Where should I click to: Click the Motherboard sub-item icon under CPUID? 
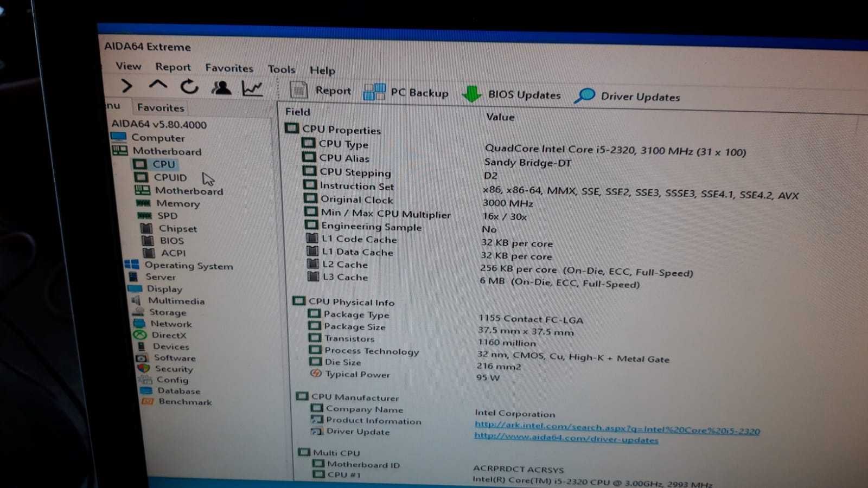click(x=142, y=190)
